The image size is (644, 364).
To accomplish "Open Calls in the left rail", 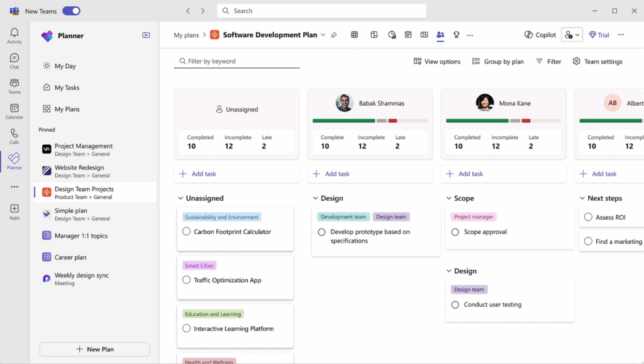I will click(14, 137).
